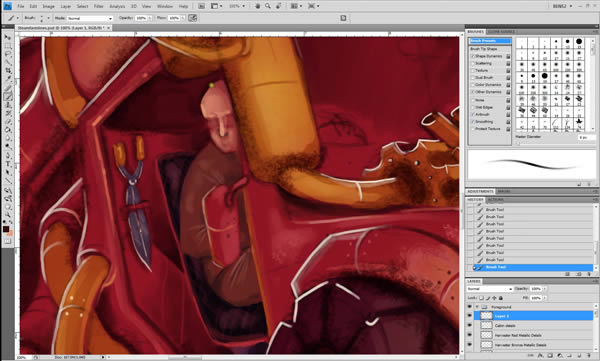Click the Brushes panel toggle icon in the options bar
Screen dimensions: 600x361
tap(343, 18)
